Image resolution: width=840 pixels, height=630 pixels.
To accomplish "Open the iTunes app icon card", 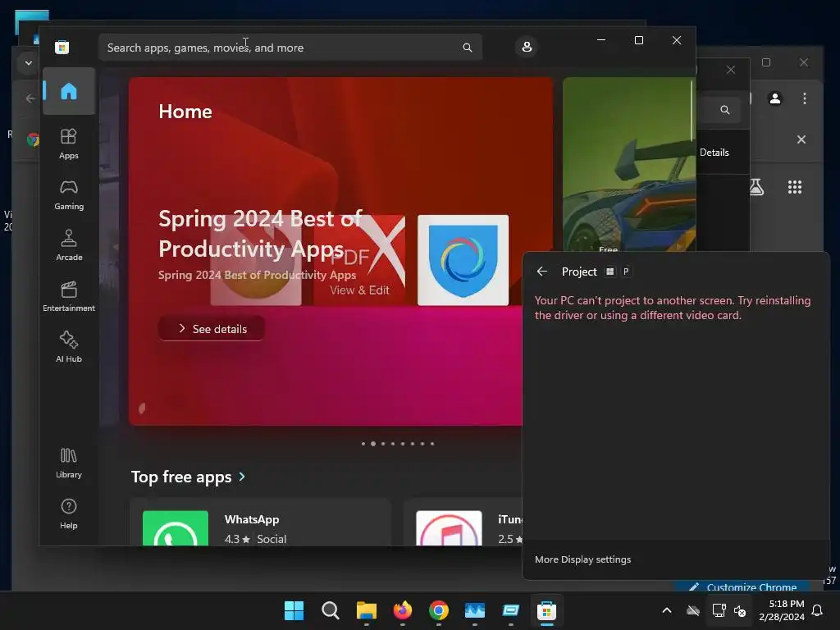I will tap(449, 528).
